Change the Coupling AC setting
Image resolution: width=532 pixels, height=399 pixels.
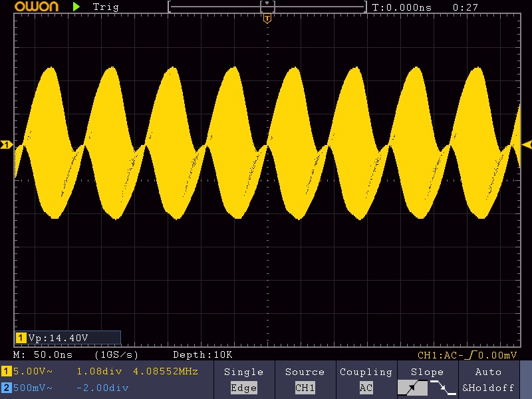click(x=366, y=380)
